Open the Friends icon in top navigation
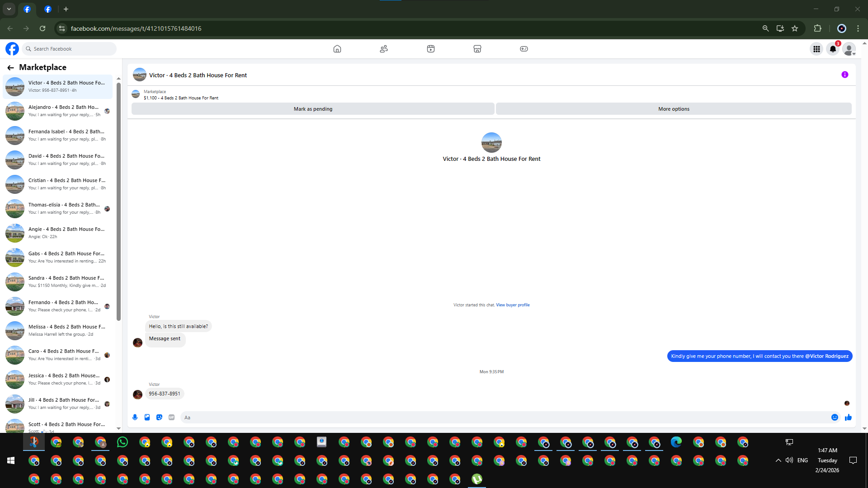 384,49
